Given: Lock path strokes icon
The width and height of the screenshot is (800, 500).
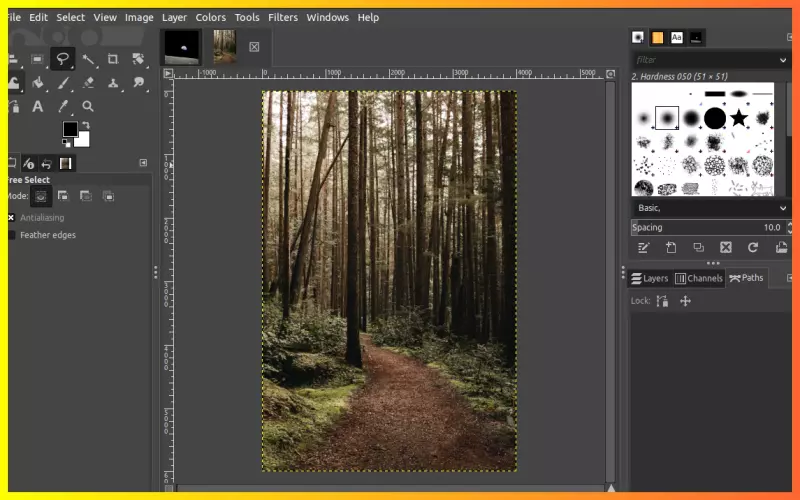Looking at the screenshot, I should [x=662, y=301].
